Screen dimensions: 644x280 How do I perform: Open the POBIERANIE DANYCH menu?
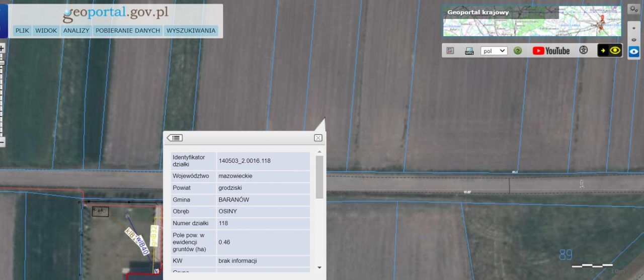click(128, 31)
